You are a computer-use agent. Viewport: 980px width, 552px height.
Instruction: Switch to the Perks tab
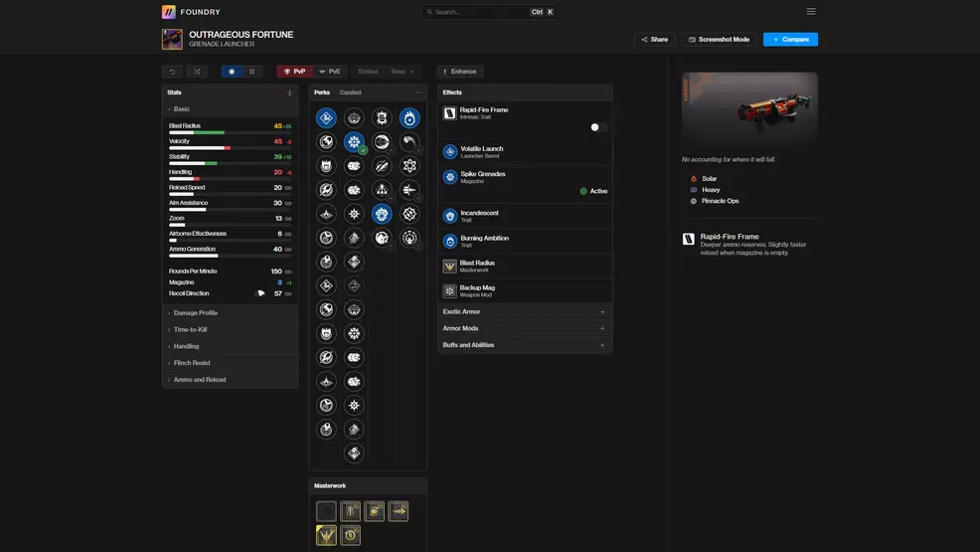(x=322, y=92)
